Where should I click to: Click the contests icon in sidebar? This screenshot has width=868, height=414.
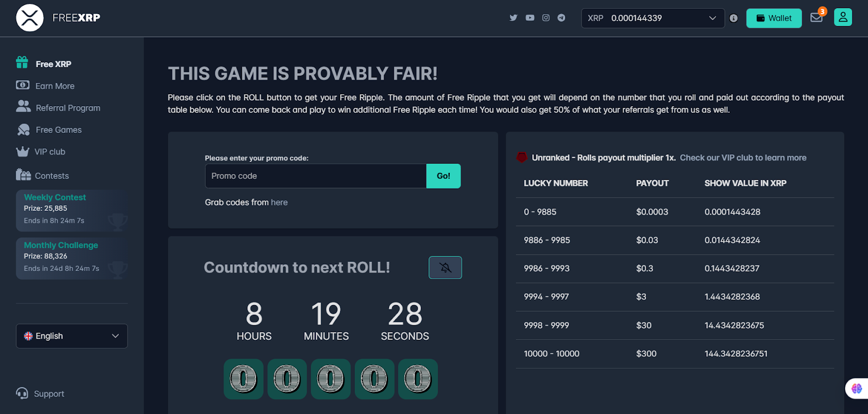23,174
